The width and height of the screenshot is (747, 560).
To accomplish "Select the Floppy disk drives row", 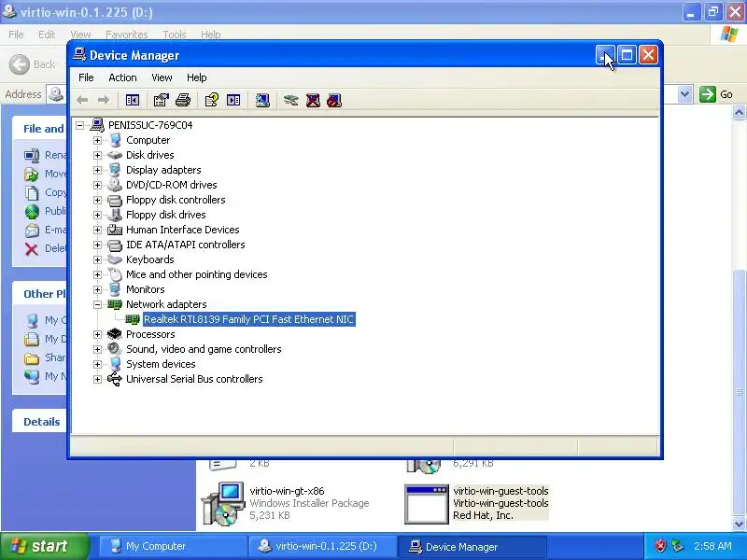I will pyautogui.click(x=166, y=215).
